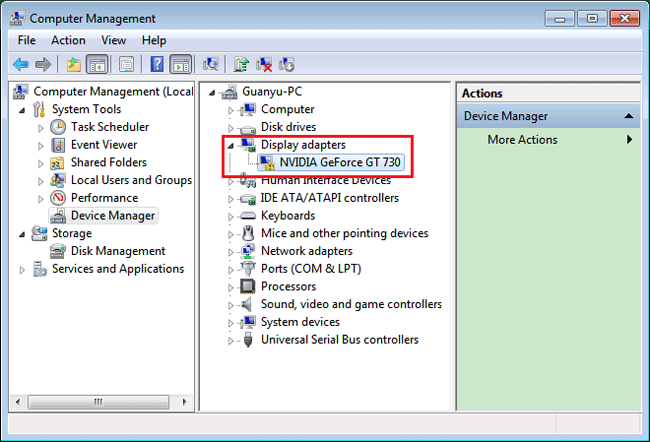Click the Properties toolbar icon
The width and height of the screenshot is (650, 442).
(126, 64)
